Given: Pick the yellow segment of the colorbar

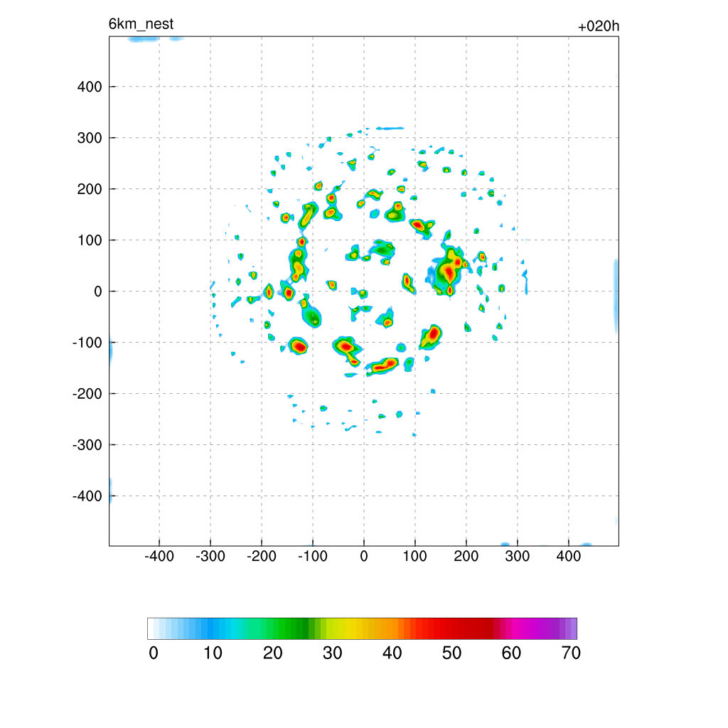Looking at the screenshot, I should [346, 628].
